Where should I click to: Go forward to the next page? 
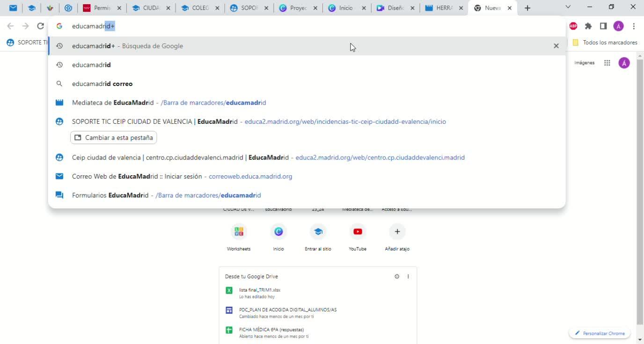pyautogui.click(x=25, y=26)
